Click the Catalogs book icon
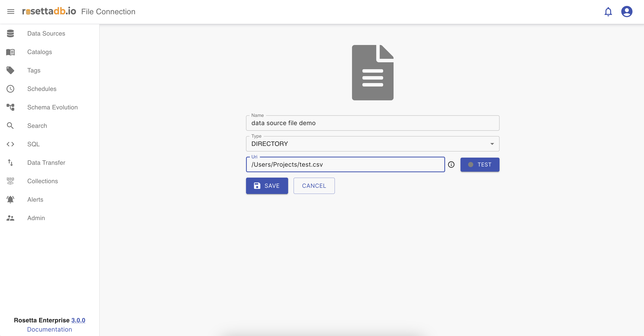 [x=10, y=52]
